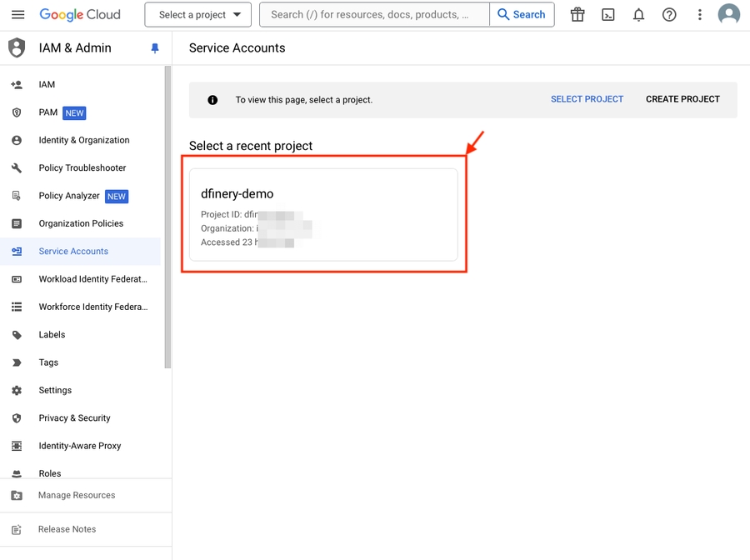Image resolution: width=750 pixels, height=560 pixels.
Task: Toggle the pin icon beside IAM & Admin
Action: pyautogui.click(x=154, y=48)
